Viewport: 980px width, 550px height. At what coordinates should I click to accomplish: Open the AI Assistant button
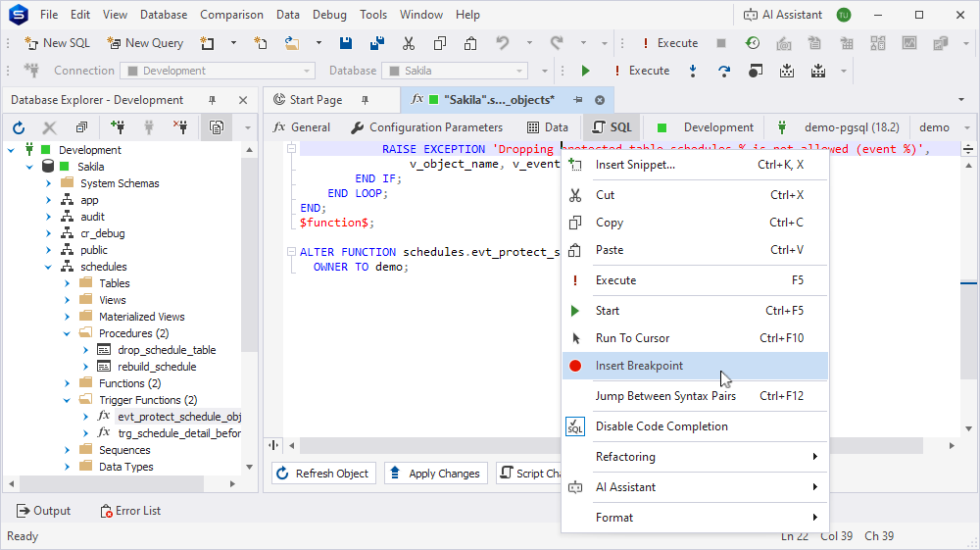[782, 15]
